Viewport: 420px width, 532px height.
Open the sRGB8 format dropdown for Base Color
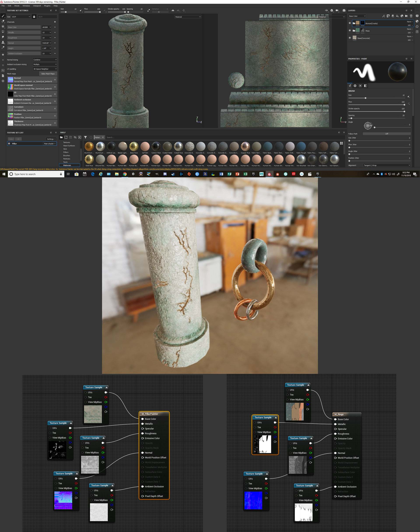[46, 27]
